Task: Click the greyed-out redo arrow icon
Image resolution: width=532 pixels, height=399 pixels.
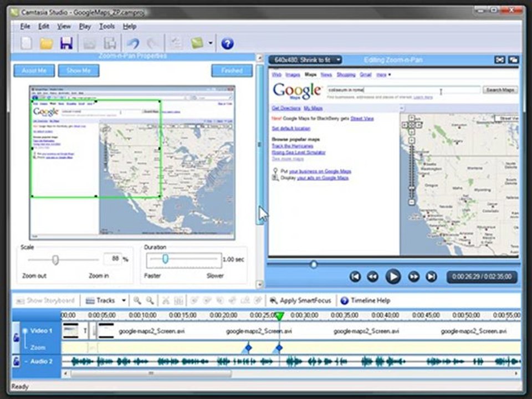Action: pos(153,43)
